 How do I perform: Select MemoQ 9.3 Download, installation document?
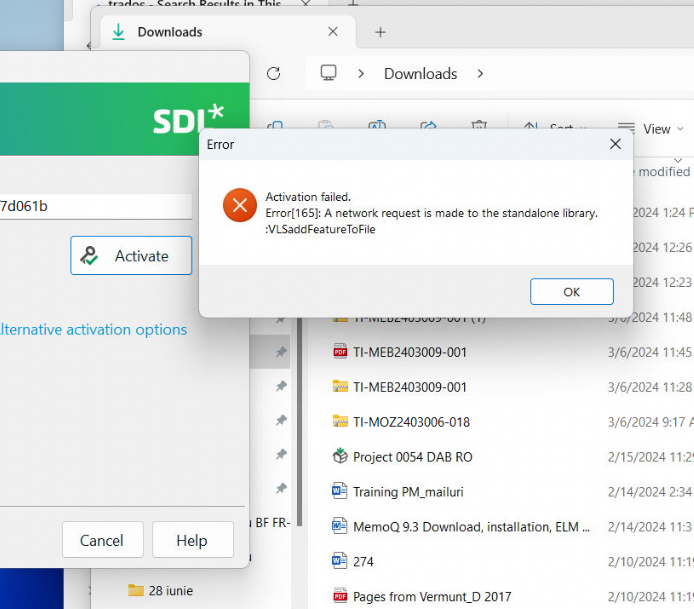[471, 527]
